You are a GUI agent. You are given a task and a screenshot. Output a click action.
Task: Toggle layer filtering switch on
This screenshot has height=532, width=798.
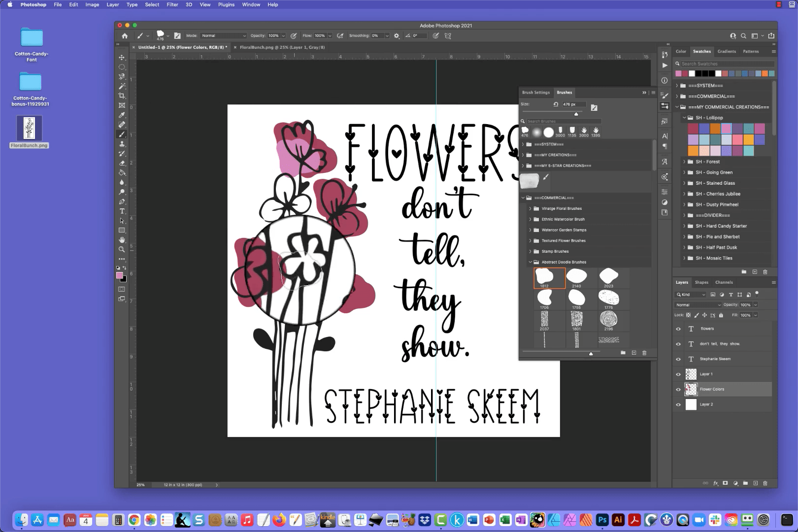coord(757,294)
